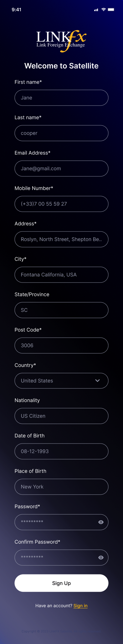Select the Address input box

(61, 239)
